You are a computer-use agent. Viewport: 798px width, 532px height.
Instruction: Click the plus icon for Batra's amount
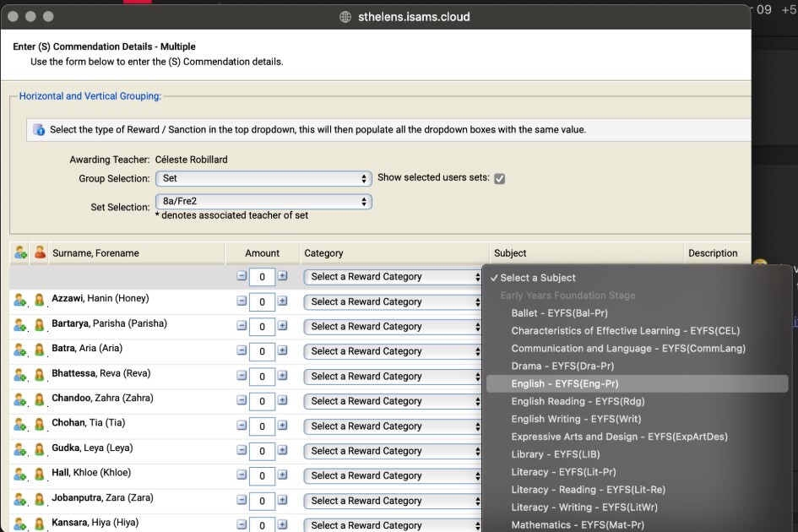coord(282,350)
